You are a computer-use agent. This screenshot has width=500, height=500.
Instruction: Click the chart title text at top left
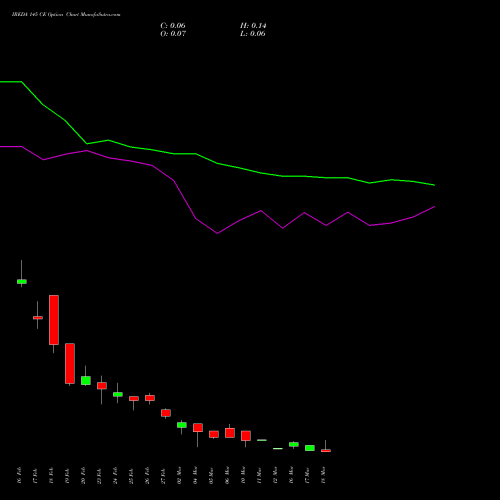click(66, 15)
